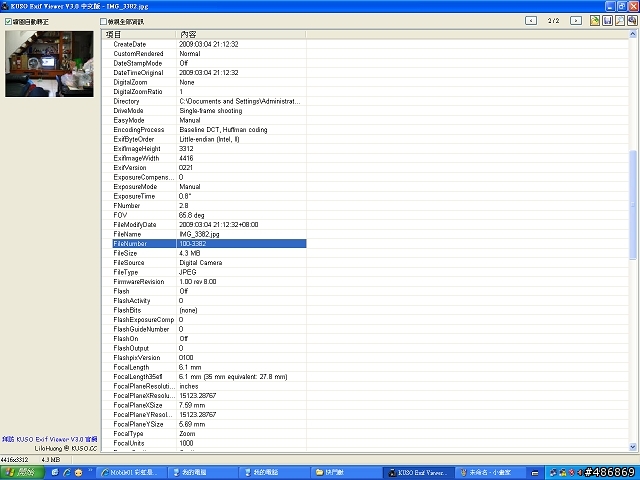Image resolution: width=640 pixels, height=480 pixels.
Task: Switch to the 快門數 folder taskbar item
Action: [x=345, y=472]
